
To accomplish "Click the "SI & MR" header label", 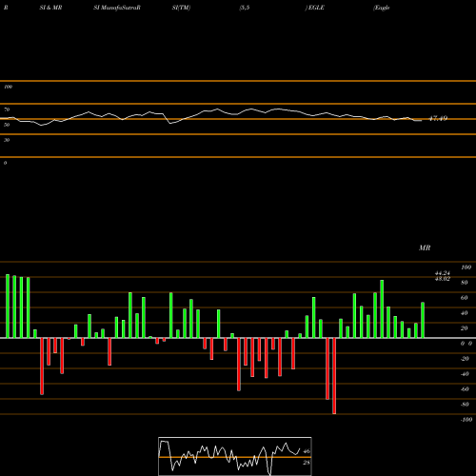I will pos(50,8).
